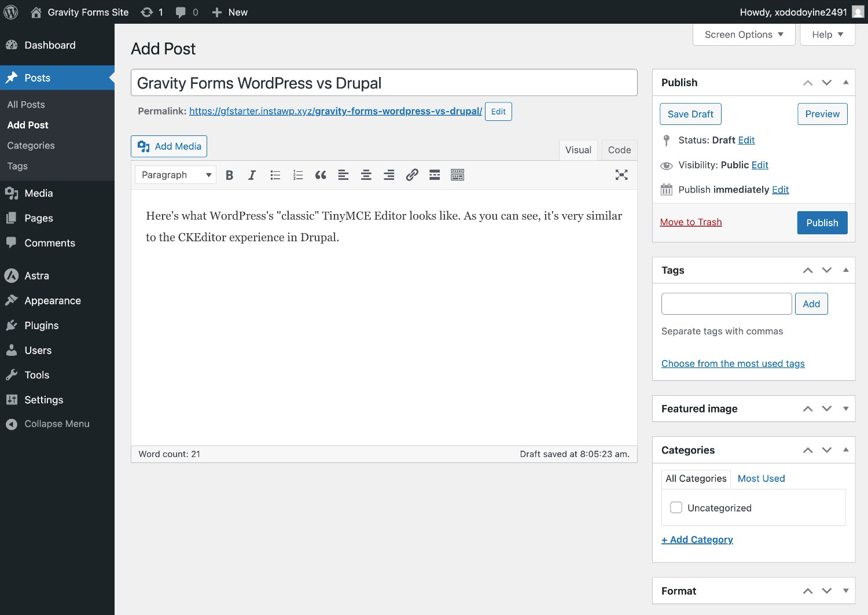
Task: Open the Paragraph format dropdown
Action: (175, 175)
